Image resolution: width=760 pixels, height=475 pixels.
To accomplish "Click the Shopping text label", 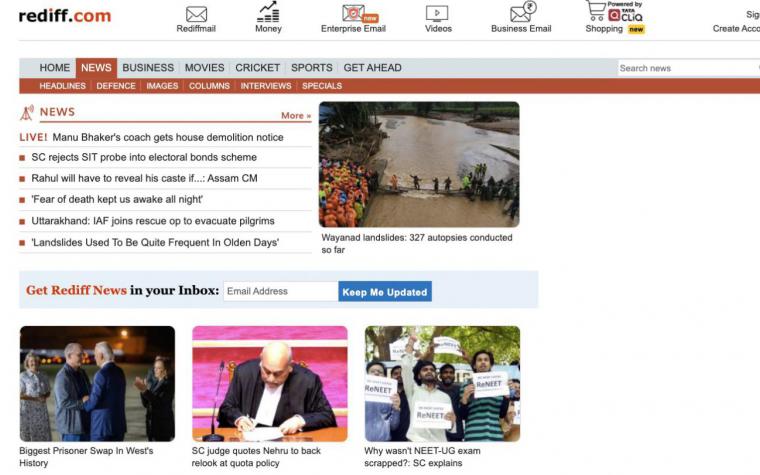I will coord(604,29).
